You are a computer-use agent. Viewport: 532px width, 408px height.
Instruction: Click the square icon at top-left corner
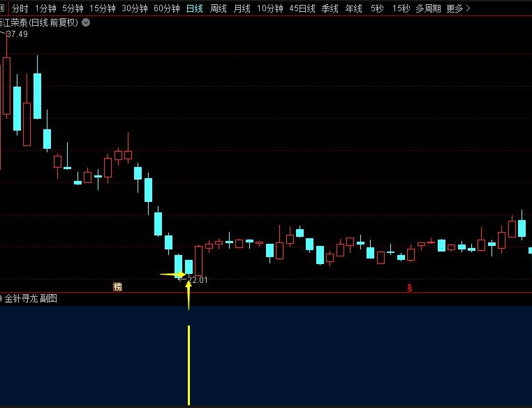point(2,8)
